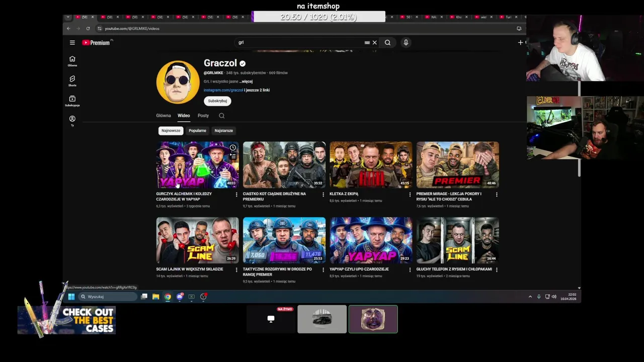Sort videos by Najstarsze

pos(224,131)
